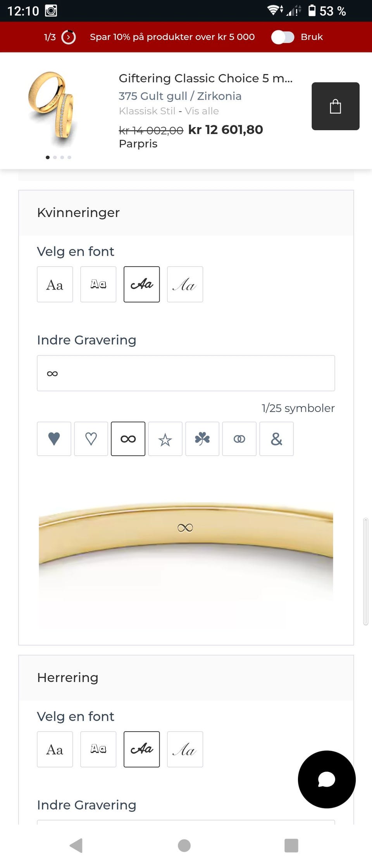This screenshot has height=868, width=372.
Task: Select the filled heart engraving symbol
Action: (x=54, y=439)
